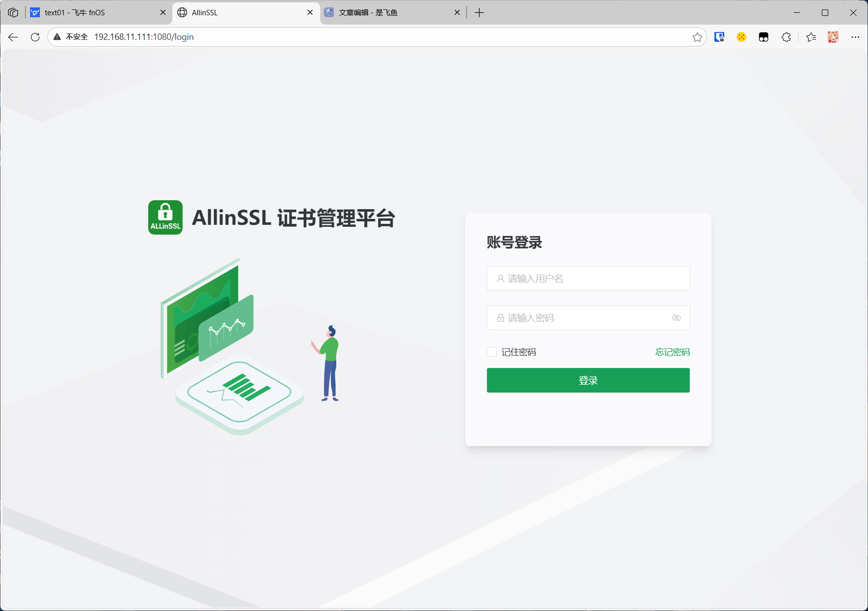
Task: Open a new browser tab
Action: (479, 13)
